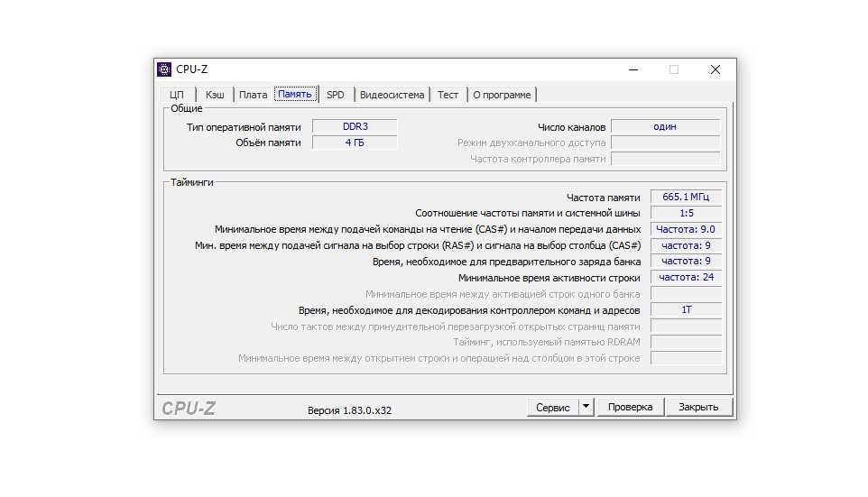Click the DDR3 memory type field
The height and width of the screenshot is (497, 868).
pyautogui.click(x=355, y=126)
